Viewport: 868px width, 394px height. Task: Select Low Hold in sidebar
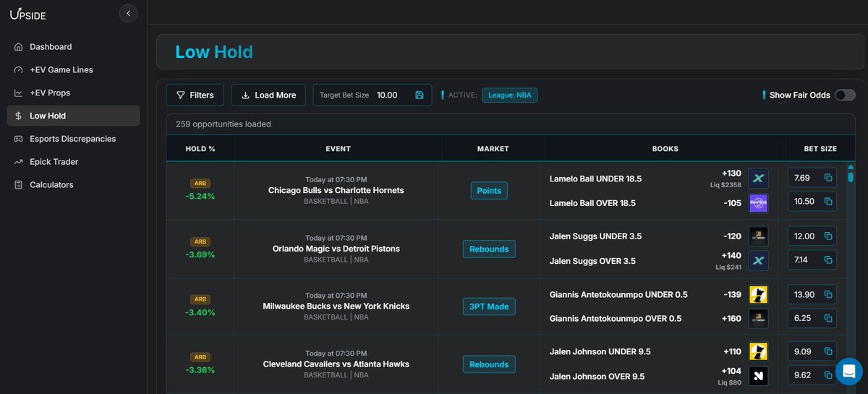pyautogui.click(x=73, y=116)
